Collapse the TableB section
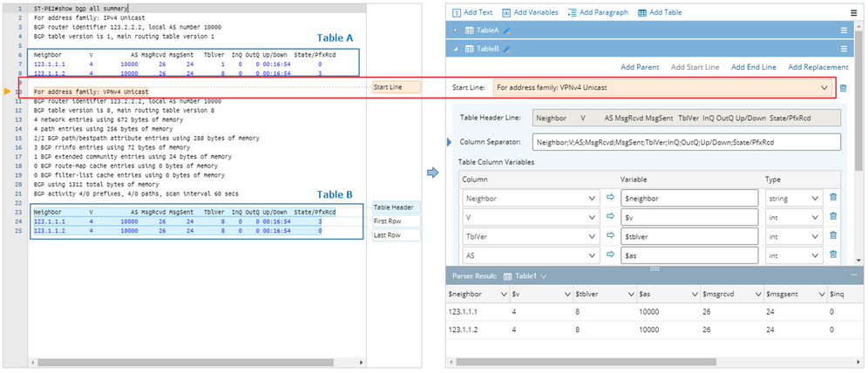Screen dimensions: 868x373 pyautogui.click(x=457, y=49)
